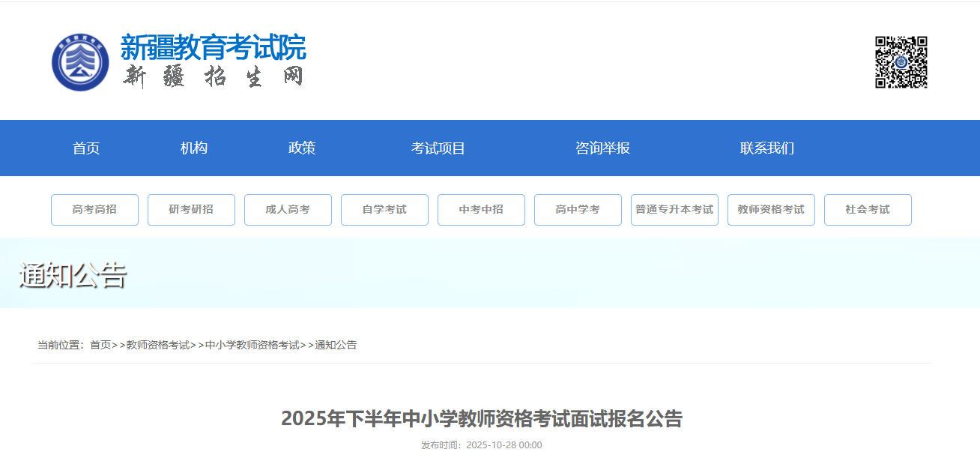This screenshot has width=980, height=461.
Task: Select the 高中学考 category button
Action: coord(578,210)
